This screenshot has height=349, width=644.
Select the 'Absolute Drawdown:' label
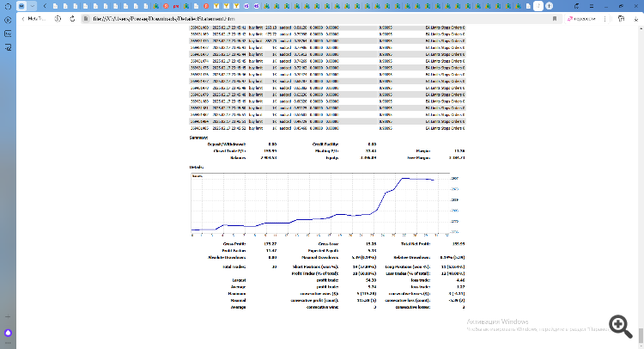(x=227, y=258)
